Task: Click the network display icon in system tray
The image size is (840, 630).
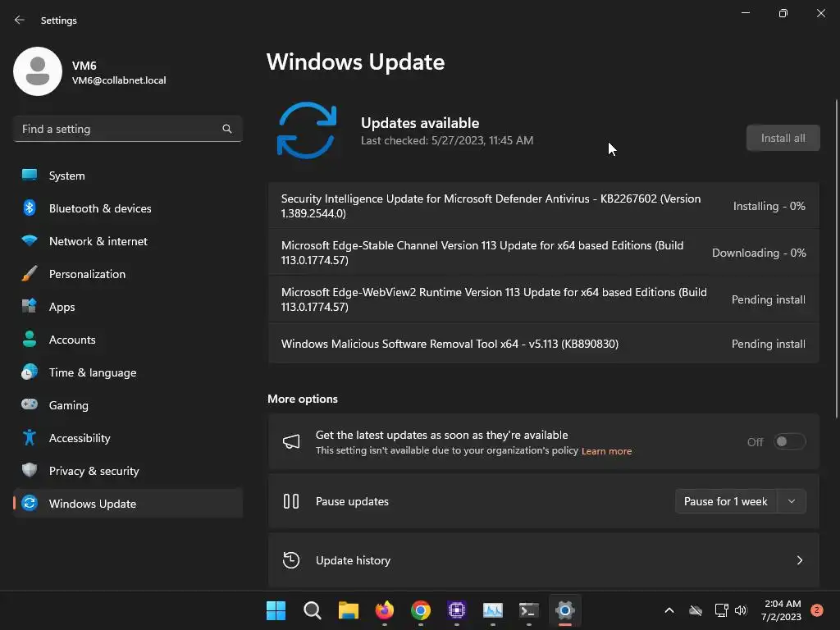Action: [721, 610]
